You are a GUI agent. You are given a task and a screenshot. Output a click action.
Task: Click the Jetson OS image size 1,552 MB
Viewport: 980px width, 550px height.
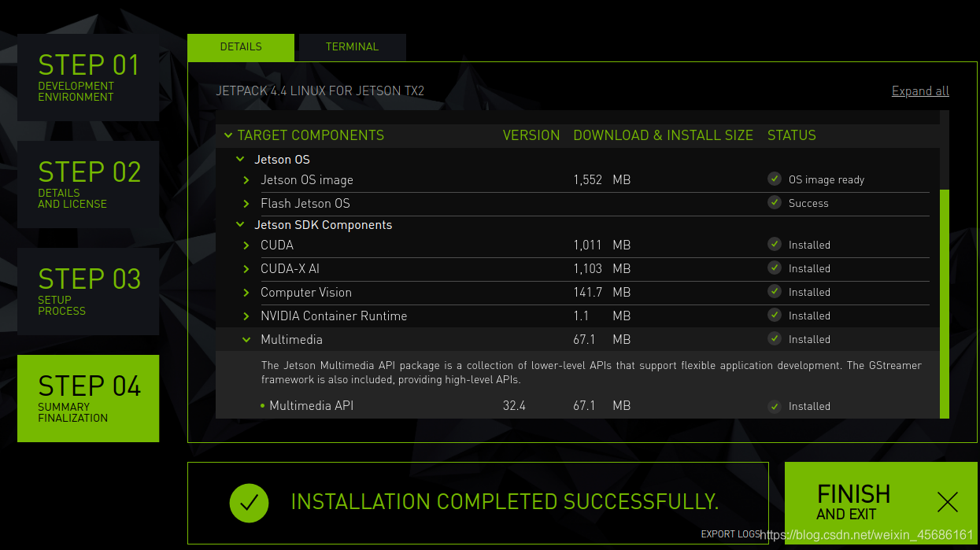(x=602, y=180)
